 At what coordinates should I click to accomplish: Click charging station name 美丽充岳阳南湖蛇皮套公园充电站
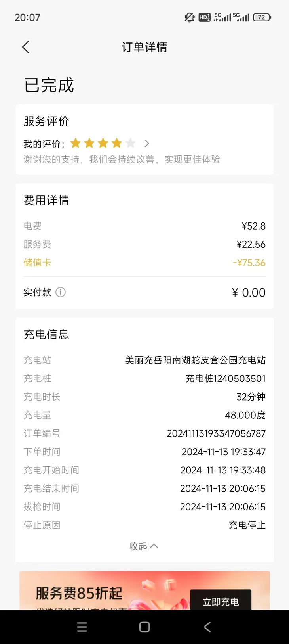click(196, 360)
